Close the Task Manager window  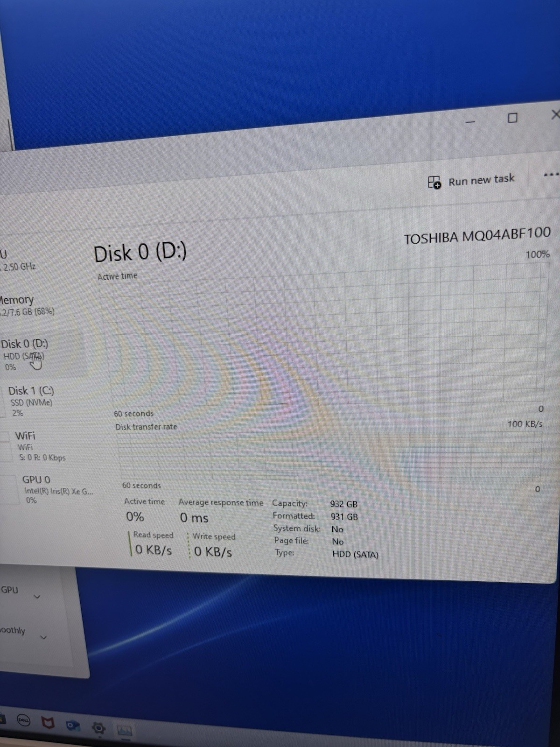coord(555,114)
